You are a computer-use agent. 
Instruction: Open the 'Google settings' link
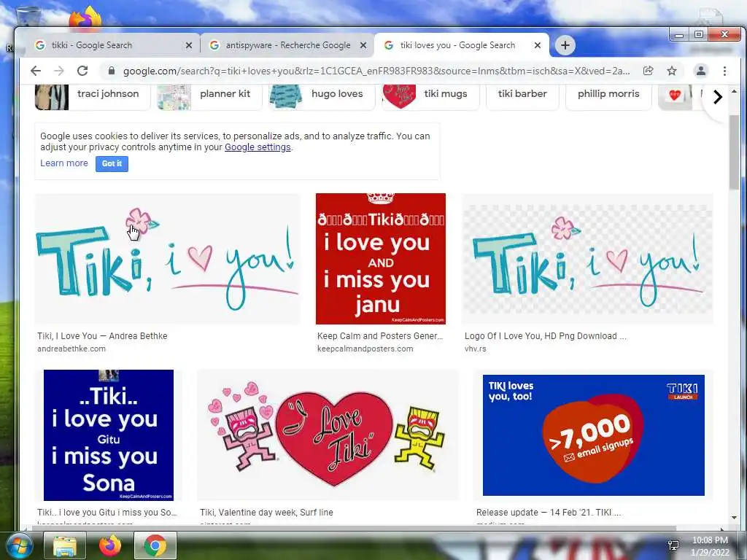[x=258, y=147]
